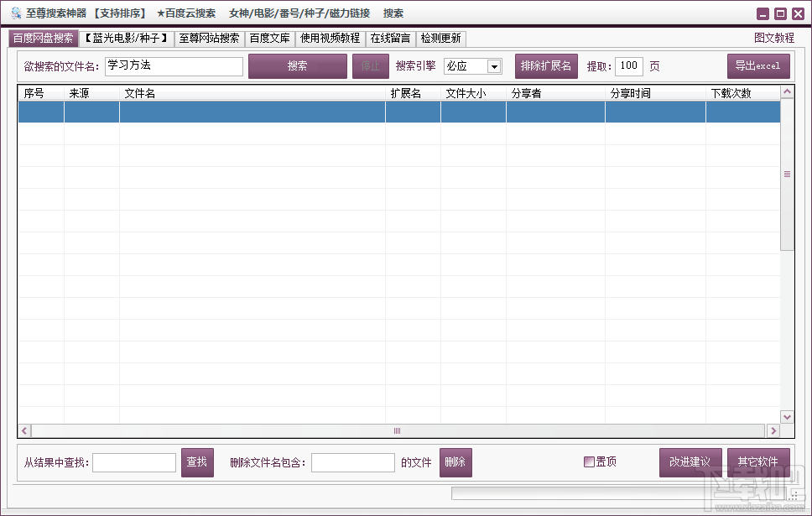Screen dimensions: 812x516
Task: Sort by the 序号 column header
Action: pyautogui.click(x=41, y=93)
